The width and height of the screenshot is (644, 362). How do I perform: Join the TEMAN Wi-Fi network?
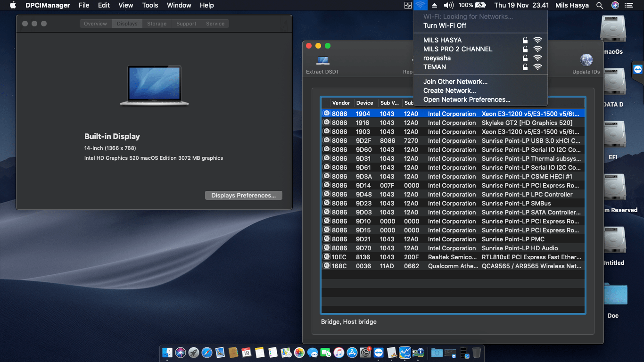tap(480, 67)
